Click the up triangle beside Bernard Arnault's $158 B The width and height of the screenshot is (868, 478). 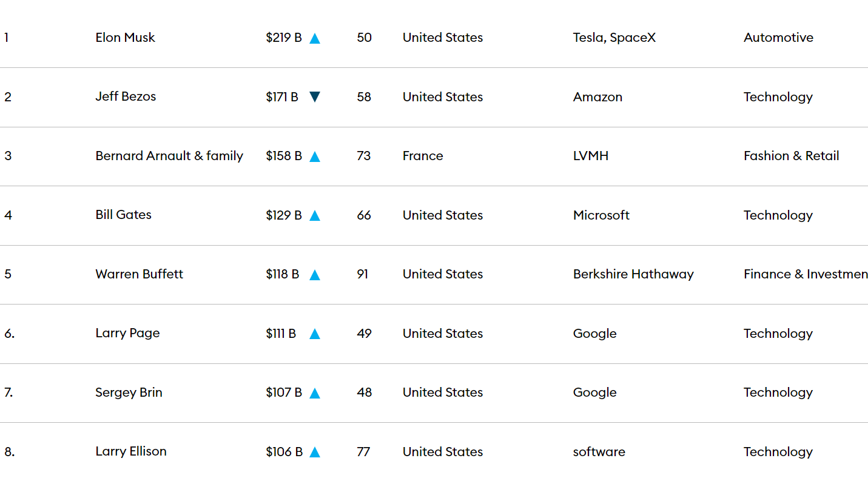tap(314, 157)
